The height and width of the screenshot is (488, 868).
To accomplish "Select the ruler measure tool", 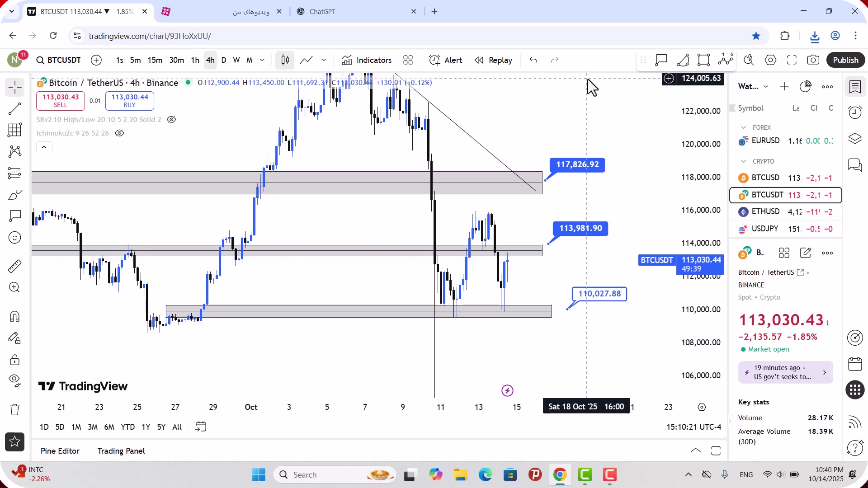I will (14, 266).
